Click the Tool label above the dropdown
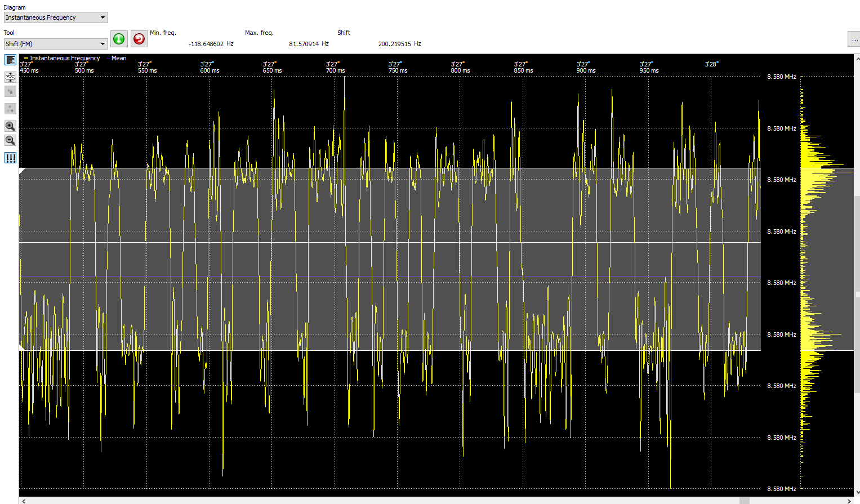The width and height of the screenshot is (860, 504). (9, 33)
